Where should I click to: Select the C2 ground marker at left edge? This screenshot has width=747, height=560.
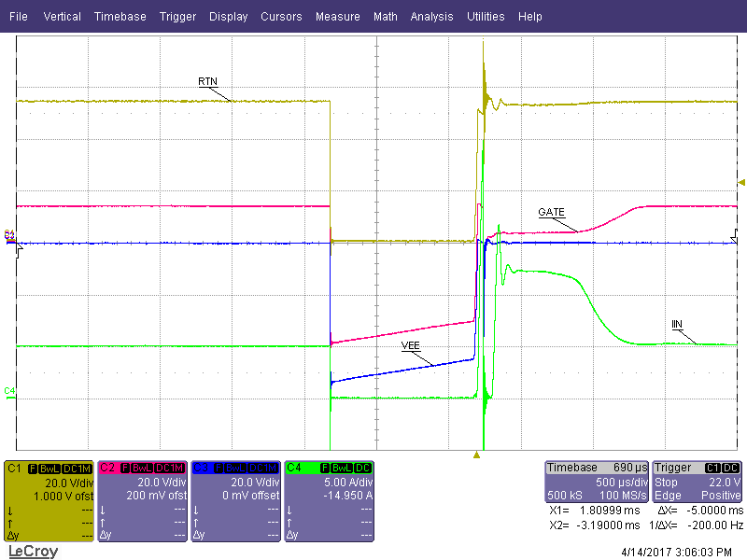[9, 235]
